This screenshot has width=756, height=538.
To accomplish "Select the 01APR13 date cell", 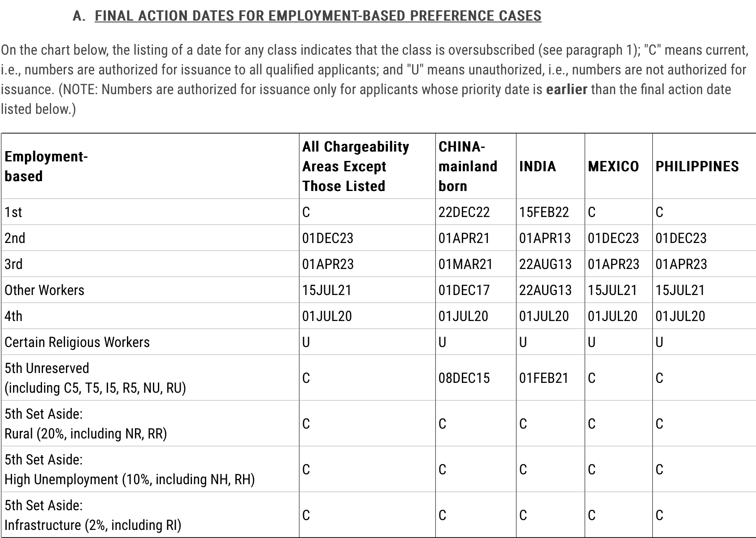I will pyautogui.click(x=545, y=238).
